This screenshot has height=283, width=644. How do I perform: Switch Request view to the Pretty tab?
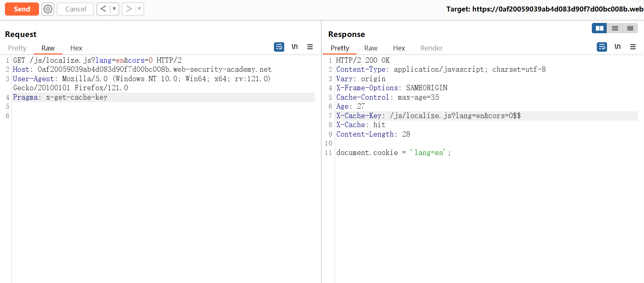(x=17, y=48)
